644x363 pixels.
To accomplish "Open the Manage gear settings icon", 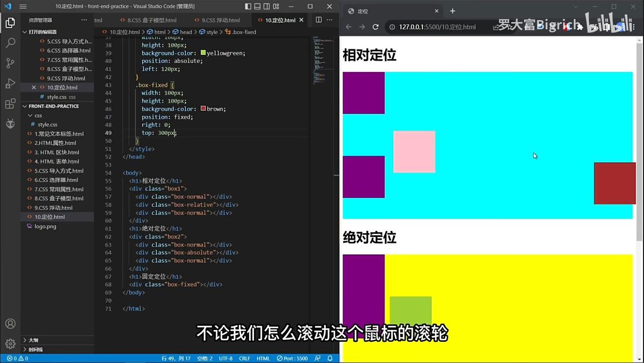I will [10, 344].
